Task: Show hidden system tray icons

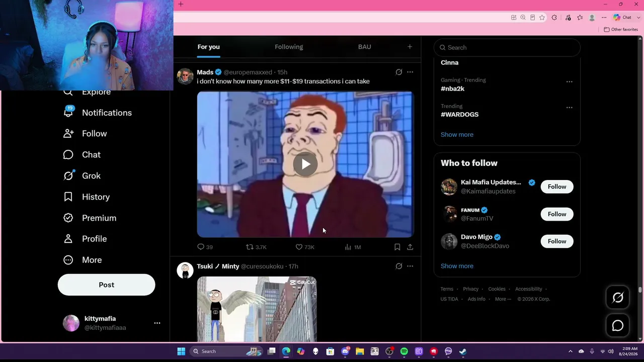Action: [570, 351]
